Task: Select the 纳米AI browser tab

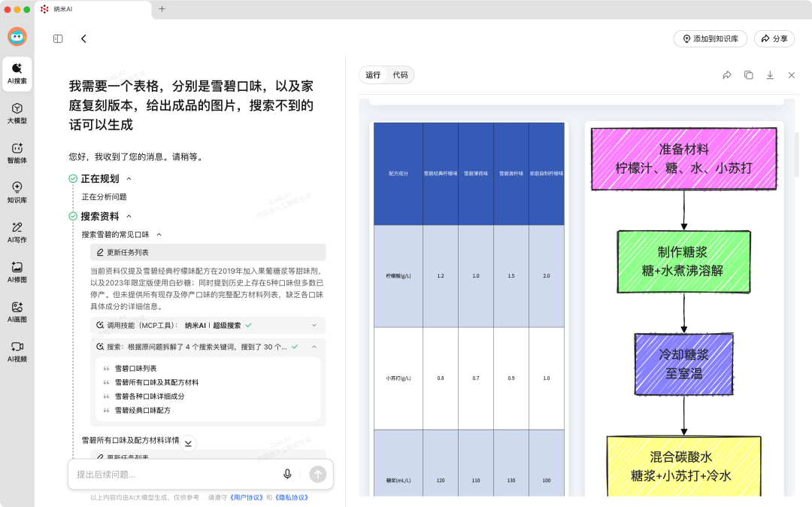Action: click(x=93, y=9)
